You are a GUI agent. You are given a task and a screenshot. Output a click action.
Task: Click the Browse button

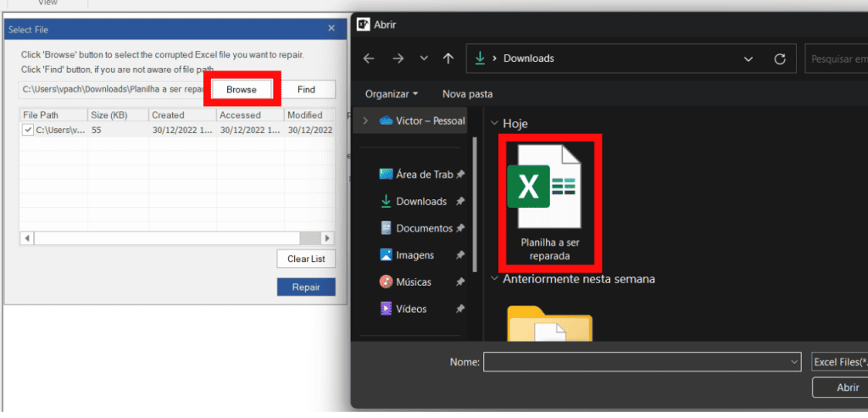coord(242,90)
